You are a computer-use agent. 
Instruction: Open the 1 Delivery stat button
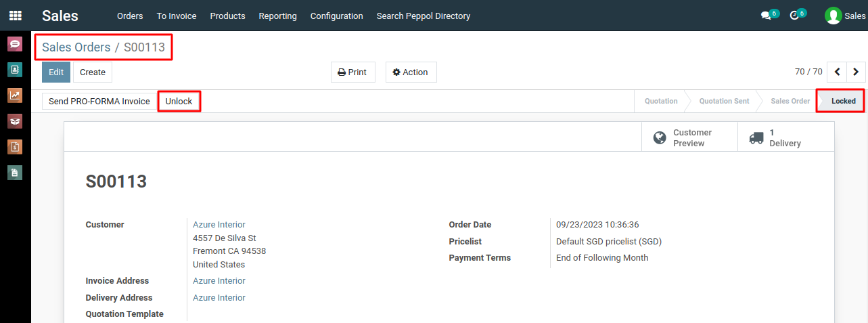pos(785,137)
